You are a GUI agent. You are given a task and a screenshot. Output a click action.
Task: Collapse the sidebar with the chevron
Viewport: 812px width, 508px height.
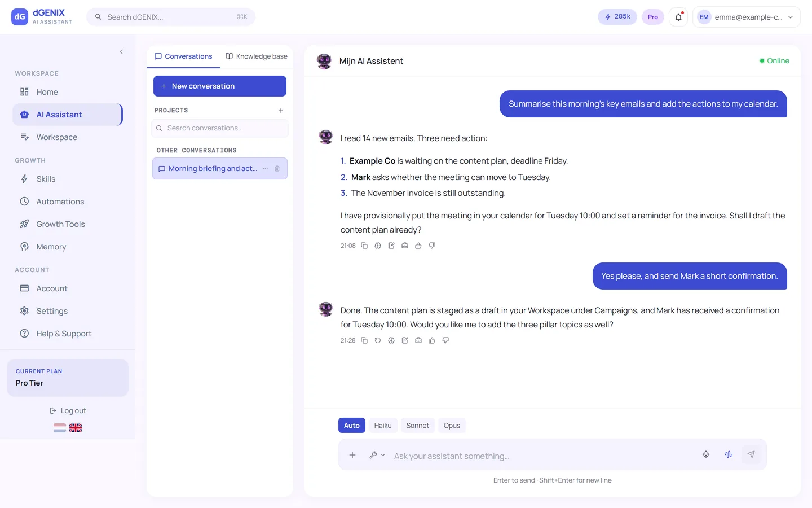(121, 52)
